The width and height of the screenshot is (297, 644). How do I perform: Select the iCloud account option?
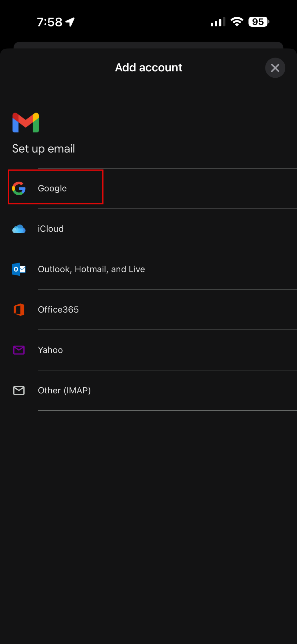pos(51,229)
